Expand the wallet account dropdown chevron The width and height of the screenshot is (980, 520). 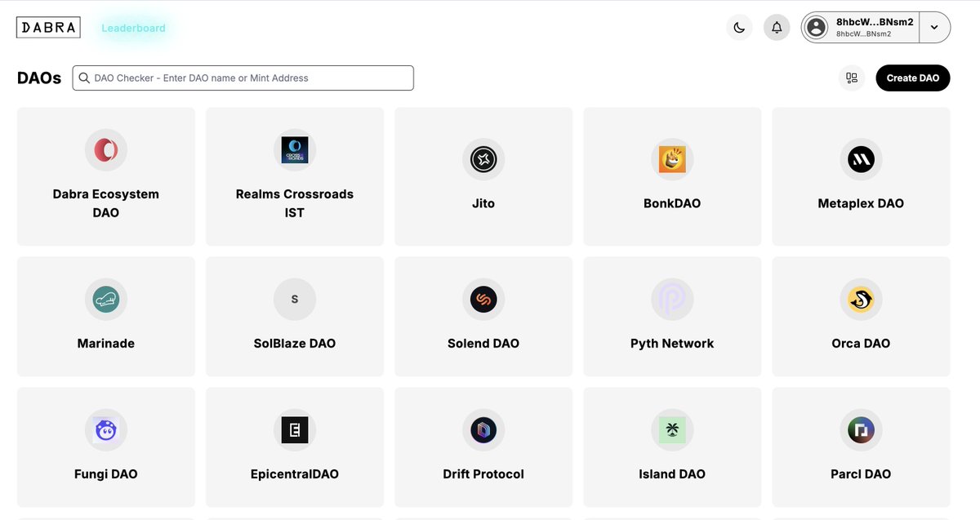(934, 28)
